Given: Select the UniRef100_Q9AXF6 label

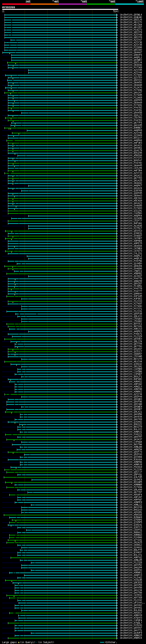Looking at the screenshot, I should (x=131, y=55).
